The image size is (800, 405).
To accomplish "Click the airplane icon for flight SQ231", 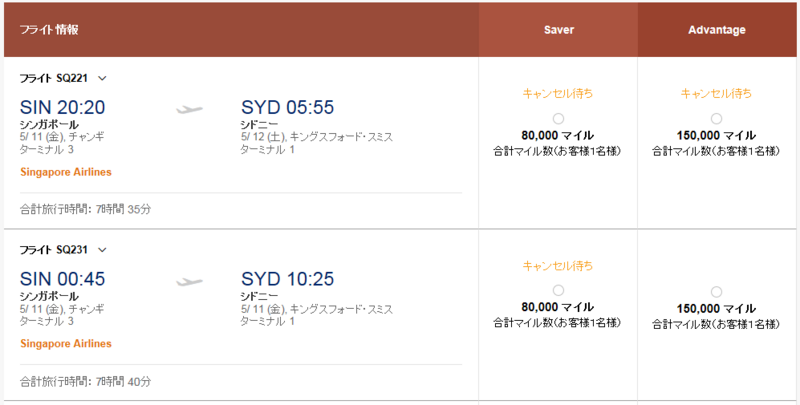I will [189, 281].
